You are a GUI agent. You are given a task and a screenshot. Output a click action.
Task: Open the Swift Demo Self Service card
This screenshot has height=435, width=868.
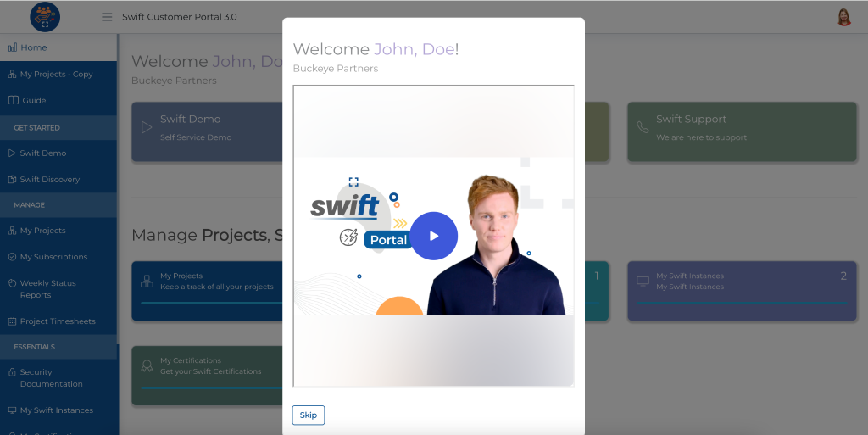pos(207,131)
